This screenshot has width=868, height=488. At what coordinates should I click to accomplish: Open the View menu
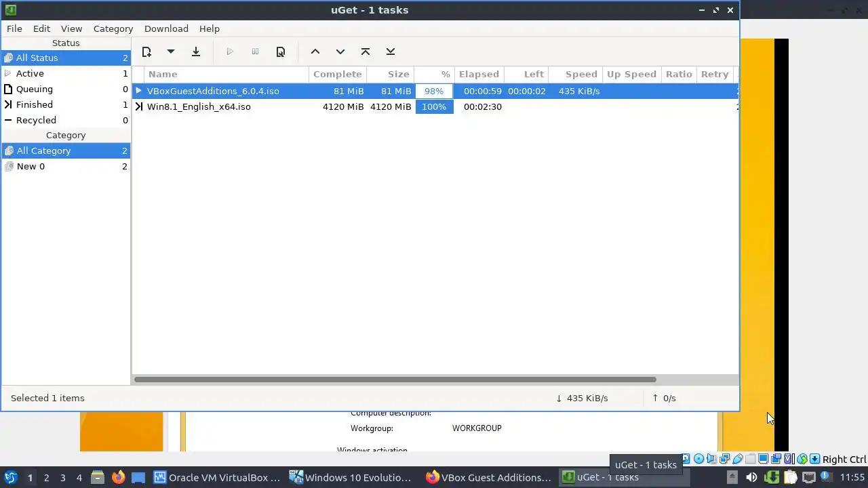71,28
